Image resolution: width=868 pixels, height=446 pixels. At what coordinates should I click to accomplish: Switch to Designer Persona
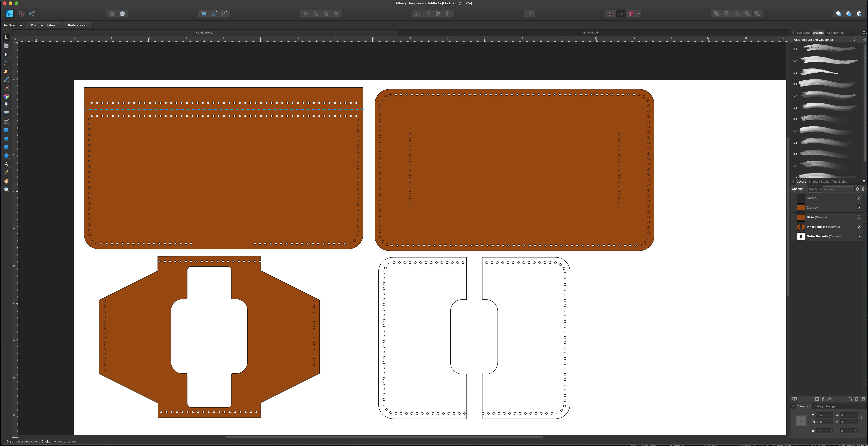[10, 14]
